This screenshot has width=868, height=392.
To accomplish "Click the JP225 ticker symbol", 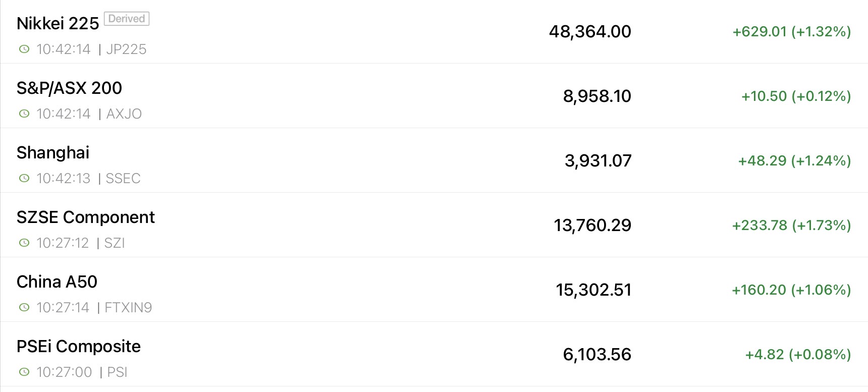I will pos(126,49).
